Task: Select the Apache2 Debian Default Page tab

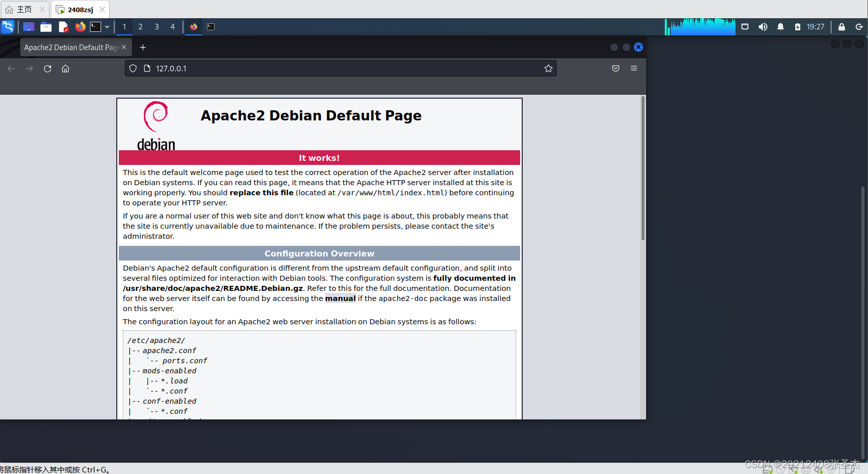Action: (x=71, y=47)
